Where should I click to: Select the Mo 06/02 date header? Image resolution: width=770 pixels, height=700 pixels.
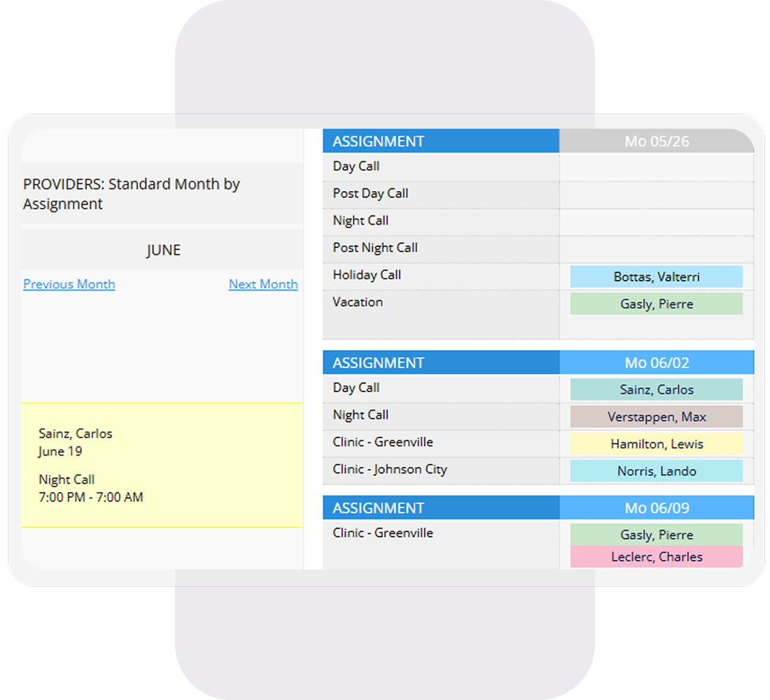(657, 363)
